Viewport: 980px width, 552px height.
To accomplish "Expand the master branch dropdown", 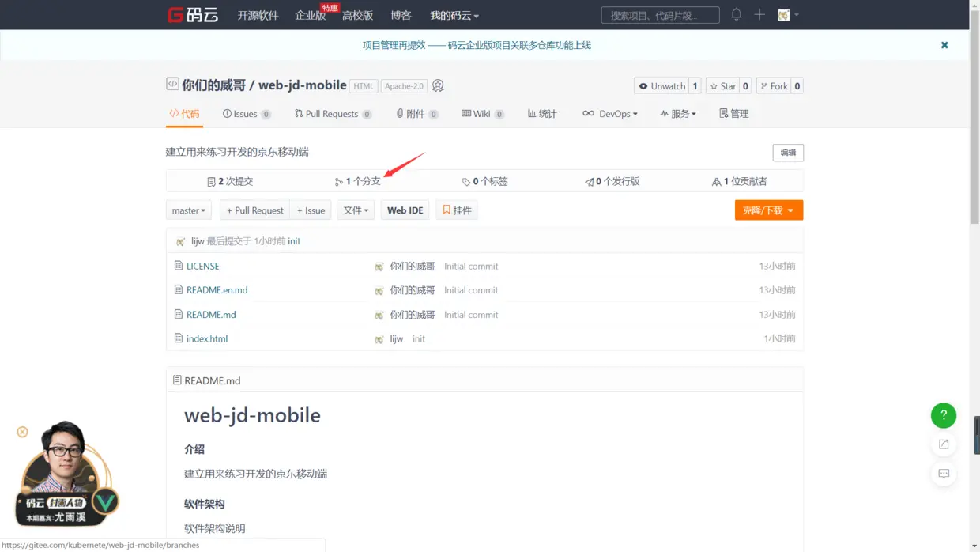I will pos(189,210).
